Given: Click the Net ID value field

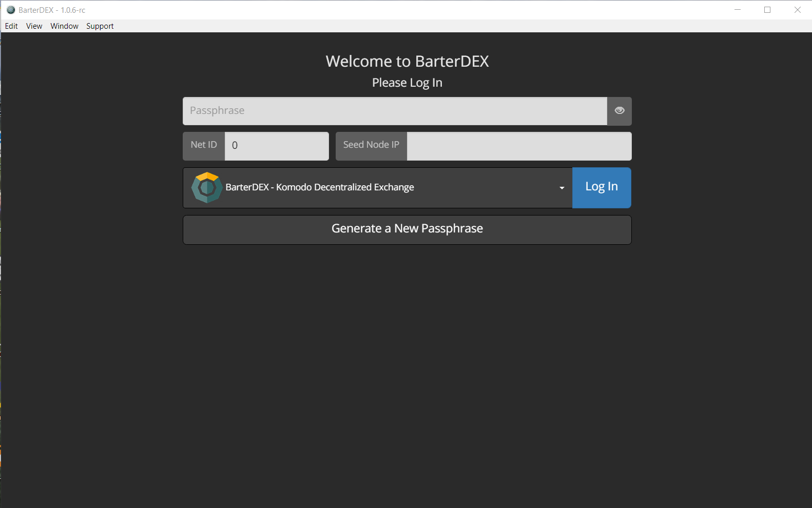Looking at the screenshot, I should [277, 146].
